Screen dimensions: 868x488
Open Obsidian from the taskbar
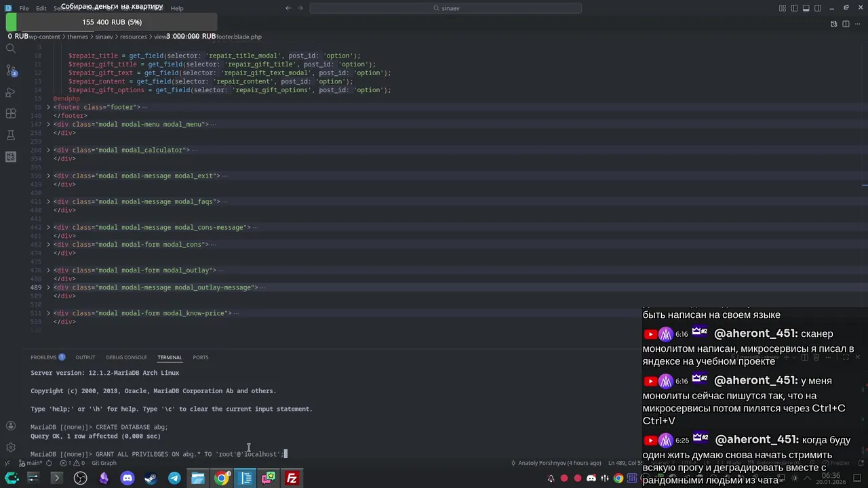tap(104, 479)
